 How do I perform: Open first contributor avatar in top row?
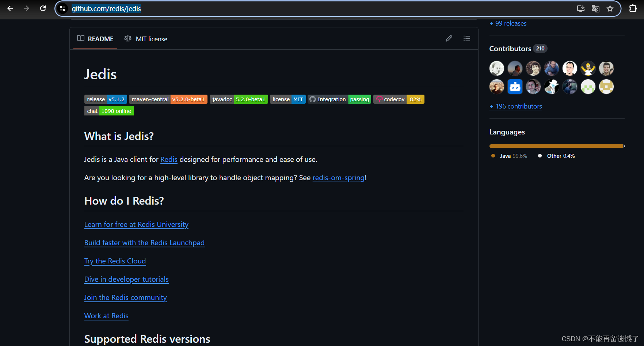tap(497, 68)
